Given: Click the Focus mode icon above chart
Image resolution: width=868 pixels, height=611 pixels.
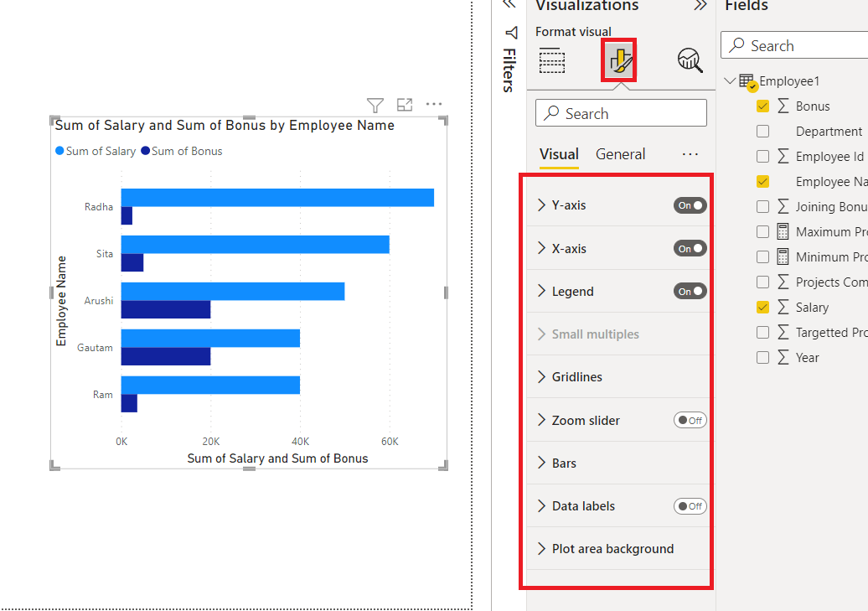Looking at the screenshot, I should [405, 104].
